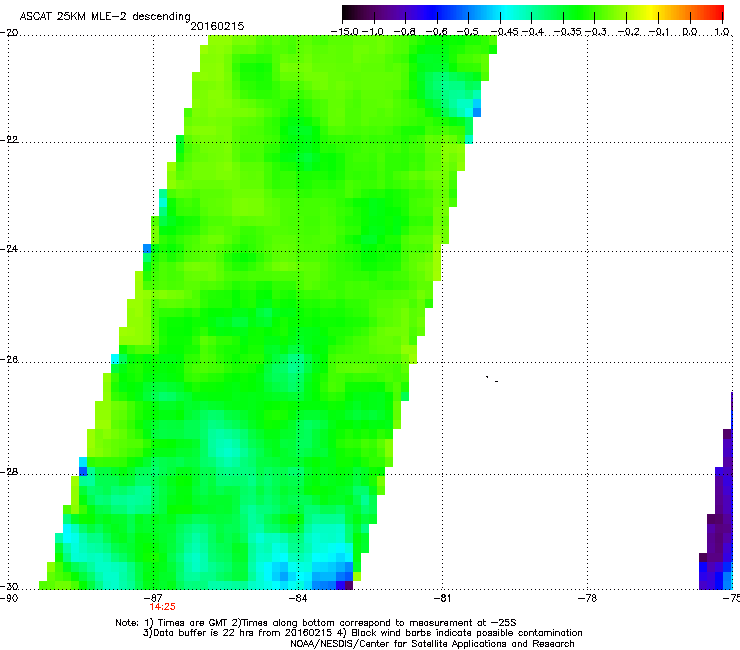Click the '-87' longitude axis label

pos(154,598)
